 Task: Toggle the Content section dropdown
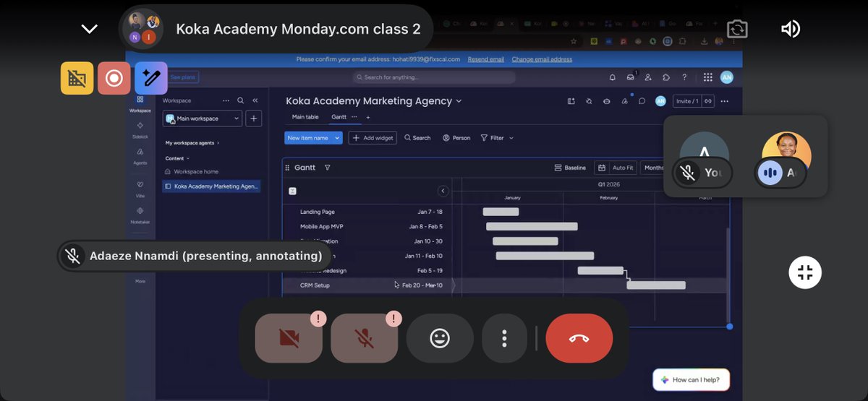[x=178, y=158]
